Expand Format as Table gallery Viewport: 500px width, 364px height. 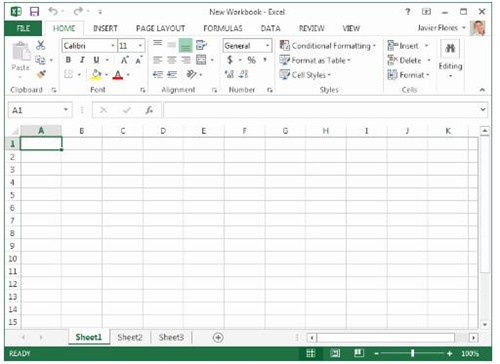click(x=315, y=60)
